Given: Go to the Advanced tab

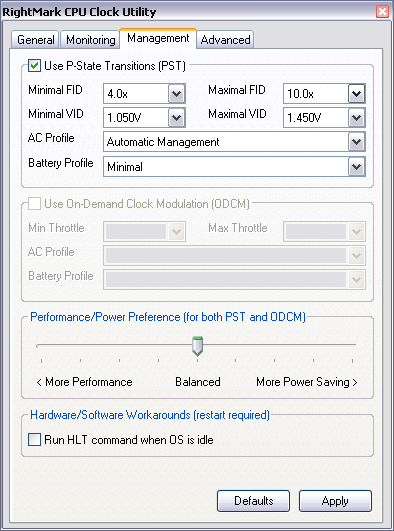Looking at the screenshot, I should 225,40.
